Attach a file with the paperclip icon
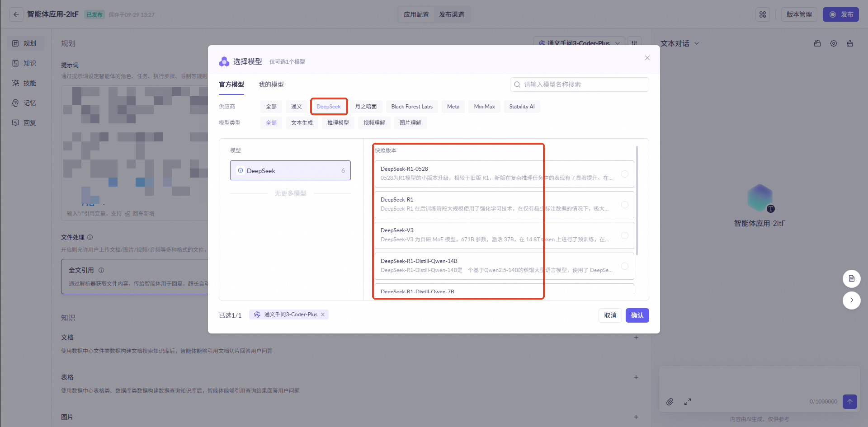Viewport: 868px width, 427px height. [670, 401]
